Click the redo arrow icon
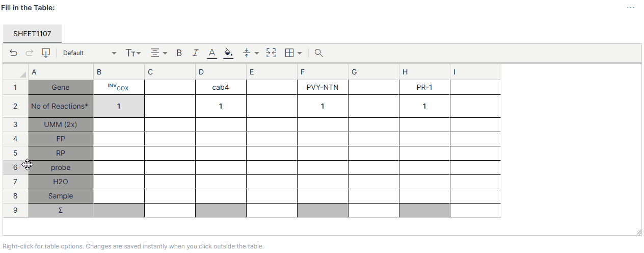Viewport: 644px width, 253px height. (30, 53)
